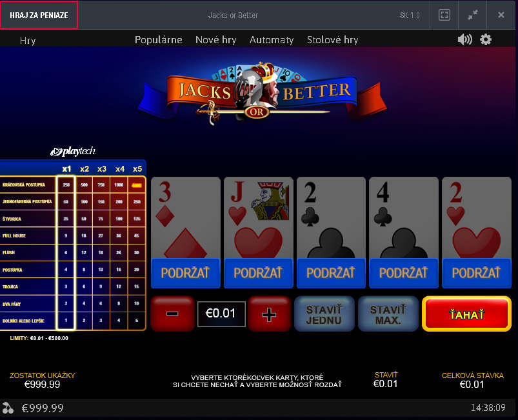Select the x5 paytable column
Viewport: 518px width, 420px height.
pos(137,169)
